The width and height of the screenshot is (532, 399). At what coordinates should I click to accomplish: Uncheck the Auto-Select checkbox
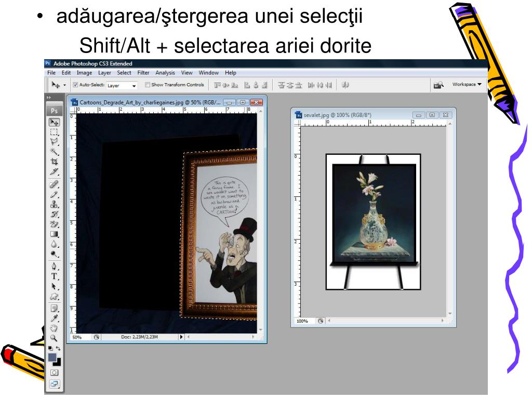click(75, 85)
